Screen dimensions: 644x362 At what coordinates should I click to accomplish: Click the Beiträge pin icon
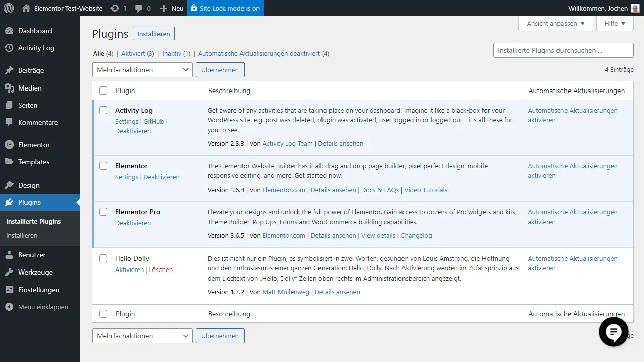(x=9, y=70)
